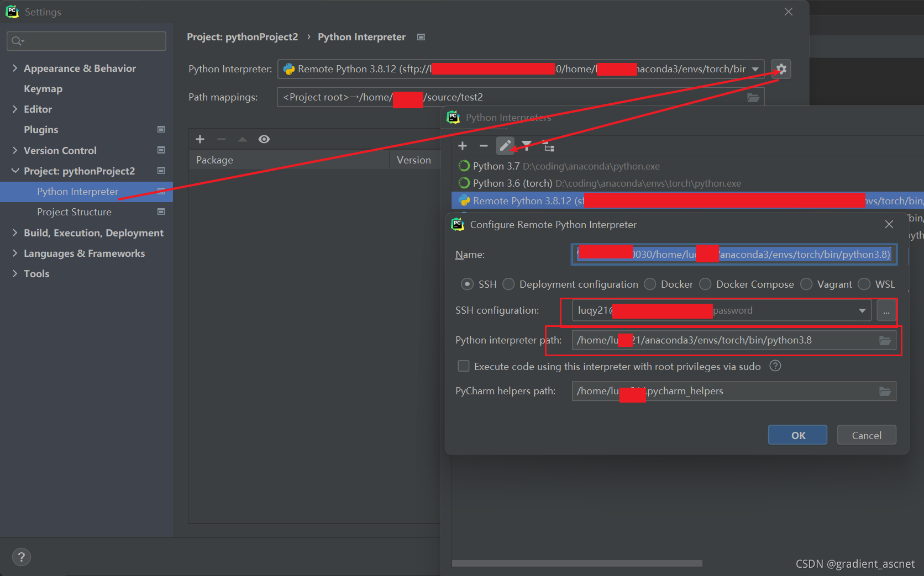Open Keymap settings page

click(x=43, y=89)
